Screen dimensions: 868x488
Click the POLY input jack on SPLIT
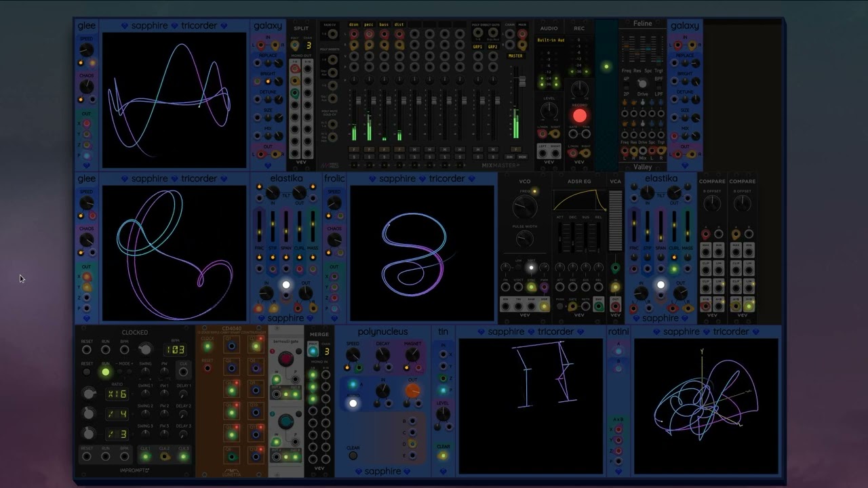pos(296,45)
